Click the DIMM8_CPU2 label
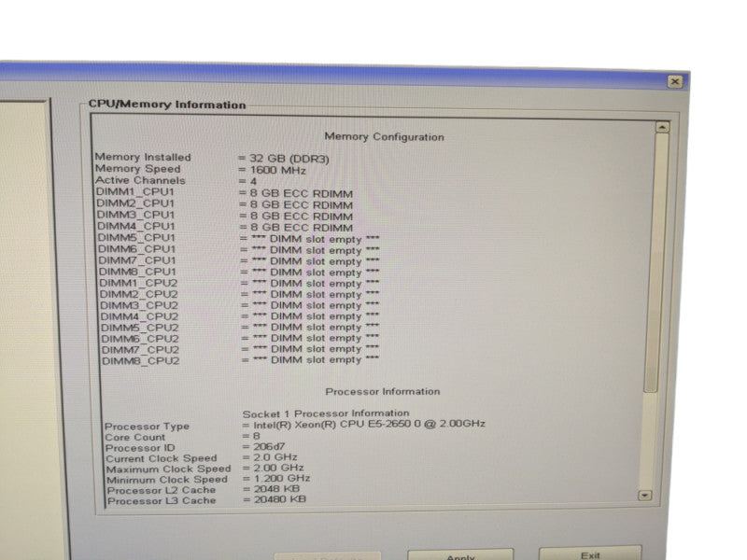The image size is (747, 560). [141, 361]
